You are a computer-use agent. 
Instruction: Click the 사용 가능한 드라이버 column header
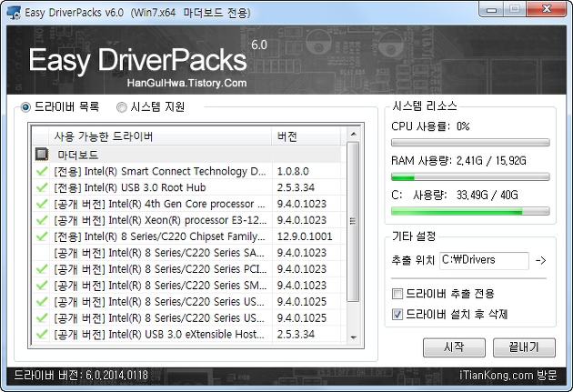click(160, 136)
